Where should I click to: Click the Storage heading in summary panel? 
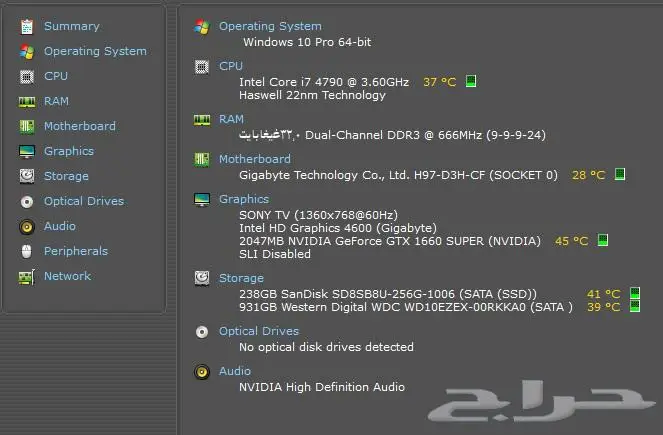click(x=241, y=278)
